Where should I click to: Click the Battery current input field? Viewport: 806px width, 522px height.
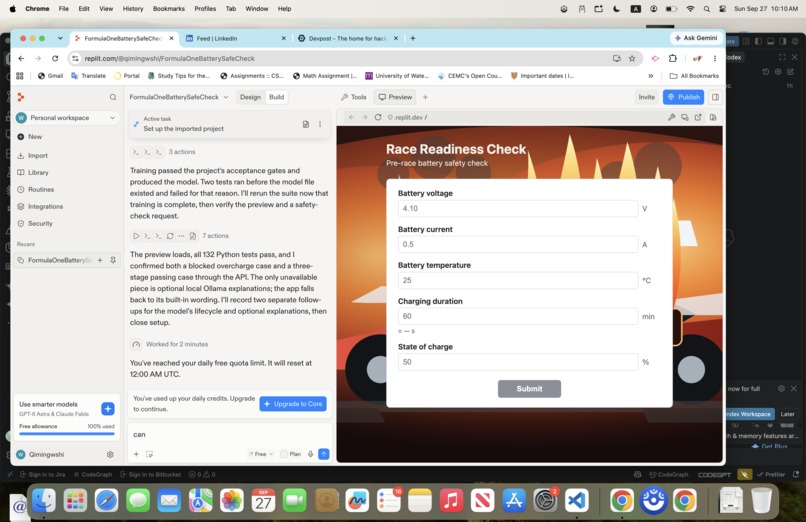click(518, 244)
